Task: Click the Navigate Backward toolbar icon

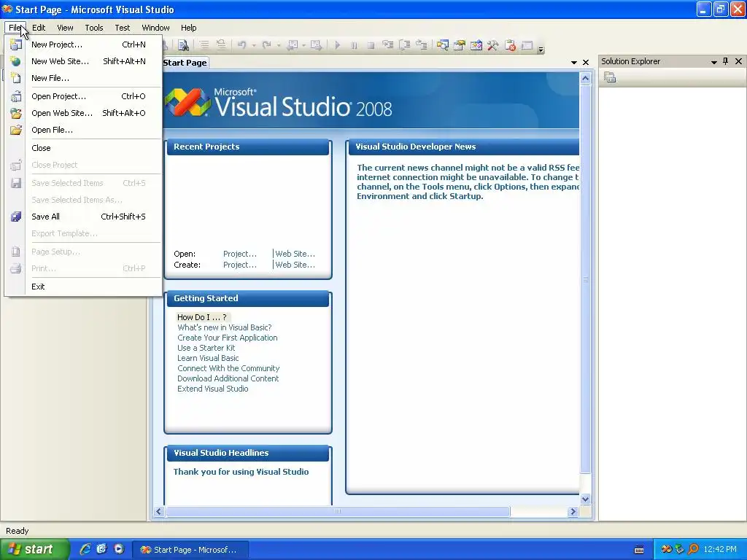Action: coord(293,45)
